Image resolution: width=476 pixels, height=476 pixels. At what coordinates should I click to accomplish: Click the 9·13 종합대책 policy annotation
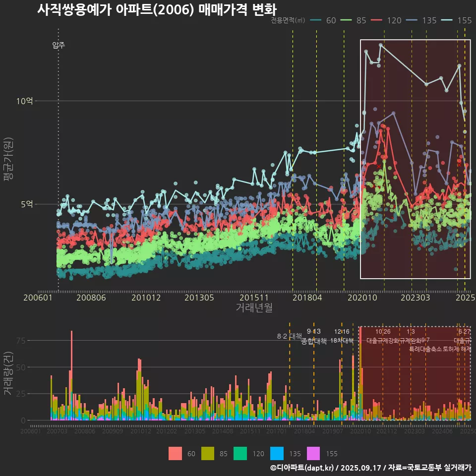click(314, 336)
